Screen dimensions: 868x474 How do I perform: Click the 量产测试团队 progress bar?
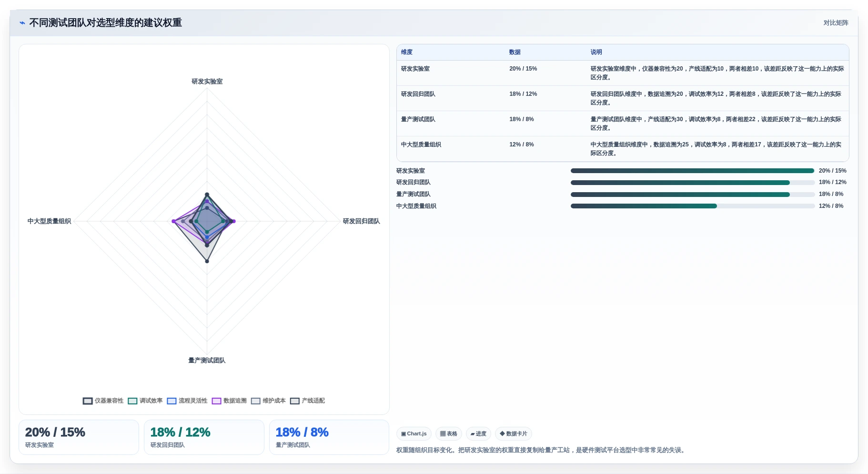[x=693, y=194]
